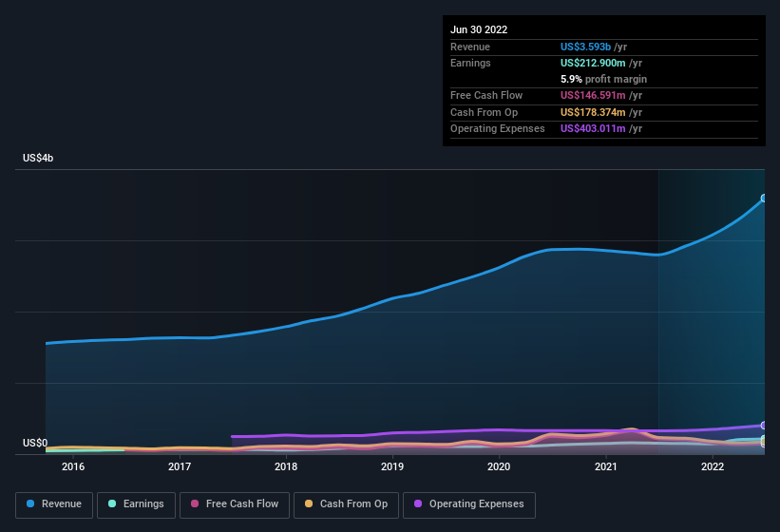Click the 2019 x-axis label
Screen dimensions: 780x532
pos(392,466)
